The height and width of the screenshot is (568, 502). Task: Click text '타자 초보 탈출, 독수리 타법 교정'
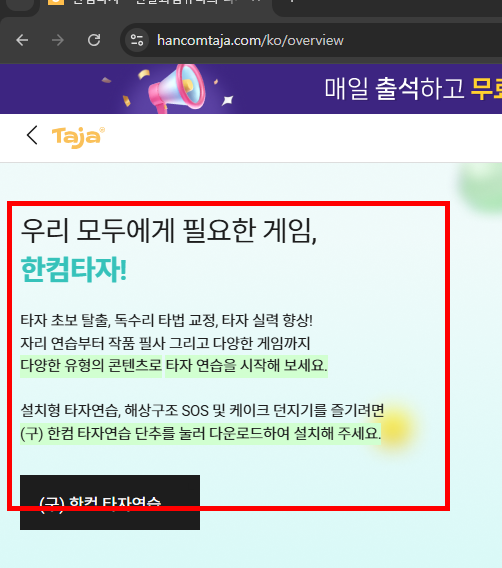(x=119, y=320)
